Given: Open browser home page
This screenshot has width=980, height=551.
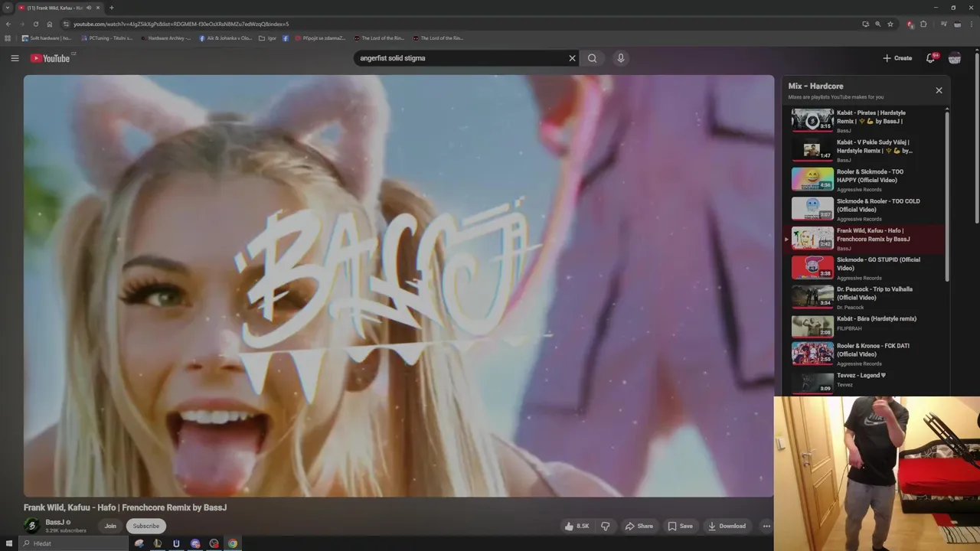Looking at the screenshot, I should click(50, 24).
